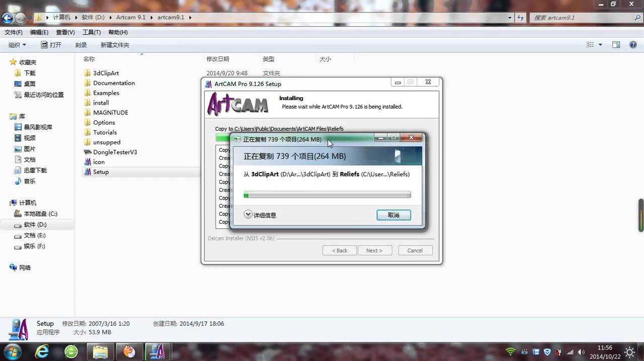This screenshot has height=361, width=644.
Task: Open the 3dClipArt folder
Action: pos(106,73)
